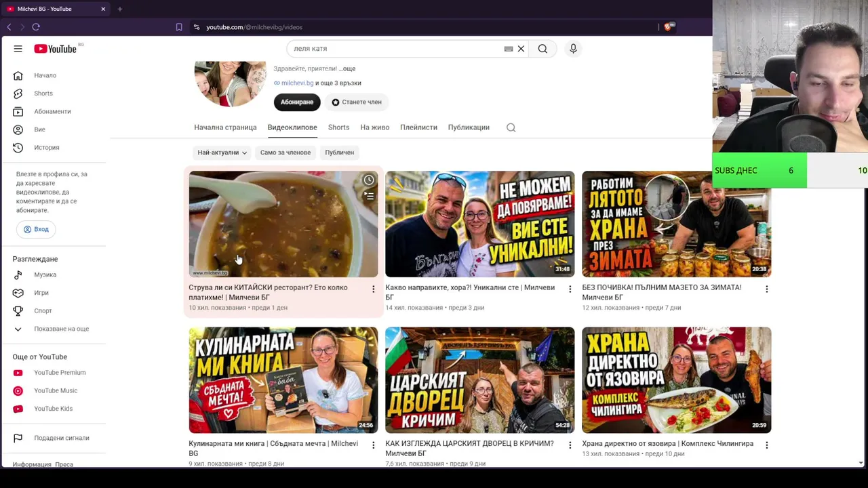
Task: Switch to the channel Shorts tab
Action: pos(338,127)
